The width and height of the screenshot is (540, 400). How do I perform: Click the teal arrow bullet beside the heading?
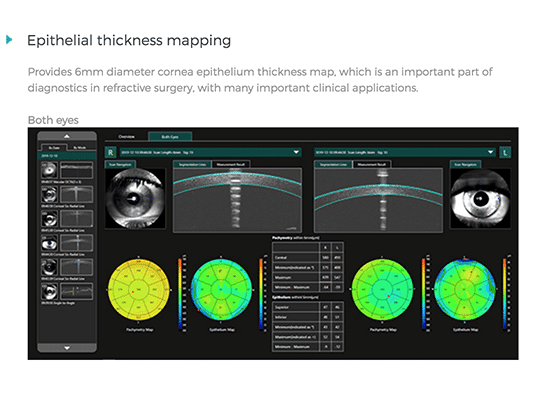9,40
